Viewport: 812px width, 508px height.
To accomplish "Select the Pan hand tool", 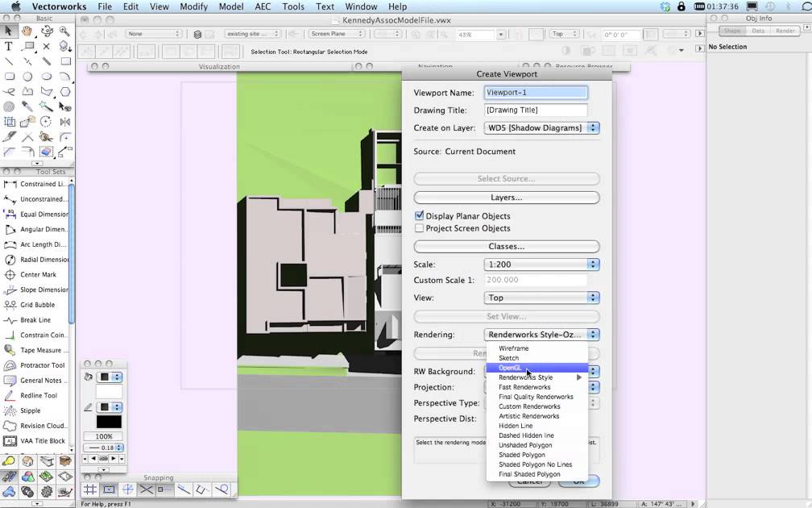I will click(27, 31).
